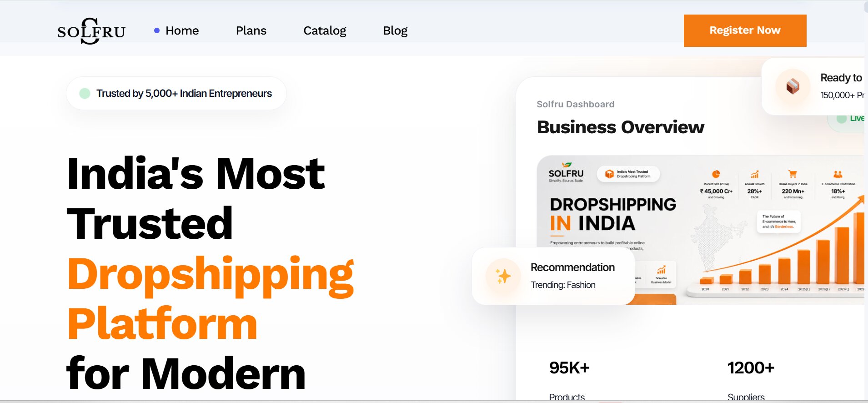This screenshot has height=403, width=868.
Task: Click the Dropshipping in India dashboard image
Action: [701, 230]
